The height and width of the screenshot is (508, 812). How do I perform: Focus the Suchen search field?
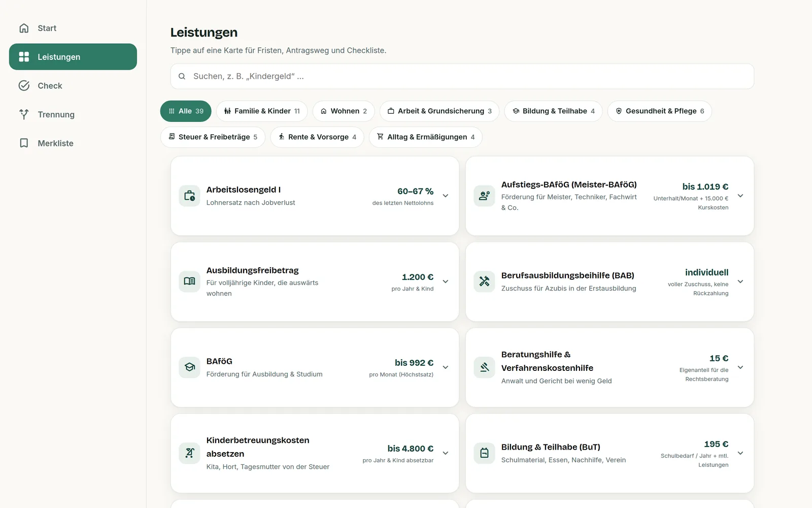tap(462, 76)
